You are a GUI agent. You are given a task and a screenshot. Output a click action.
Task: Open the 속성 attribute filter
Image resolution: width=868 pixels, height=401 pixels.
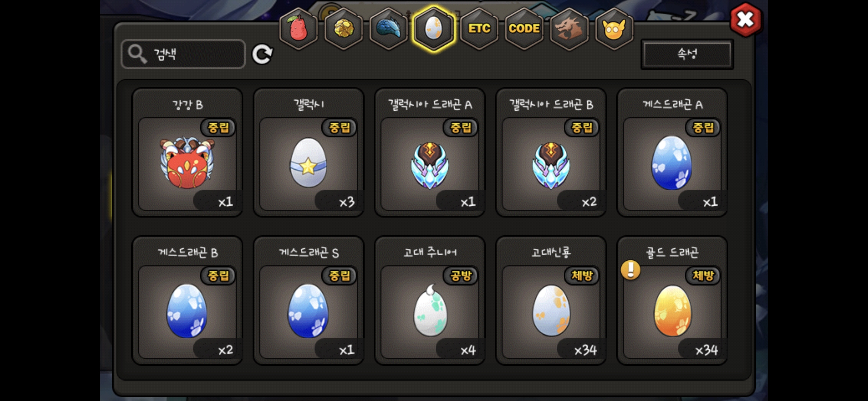click(x=687, y=54)
